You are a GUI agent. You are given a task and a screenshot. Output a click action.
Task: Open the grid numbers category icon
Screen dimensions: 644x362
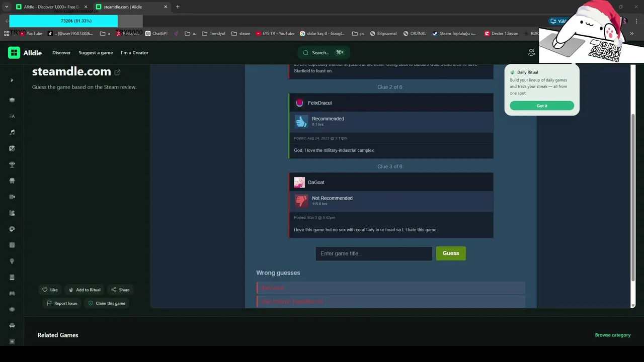(x=12, y=245)
